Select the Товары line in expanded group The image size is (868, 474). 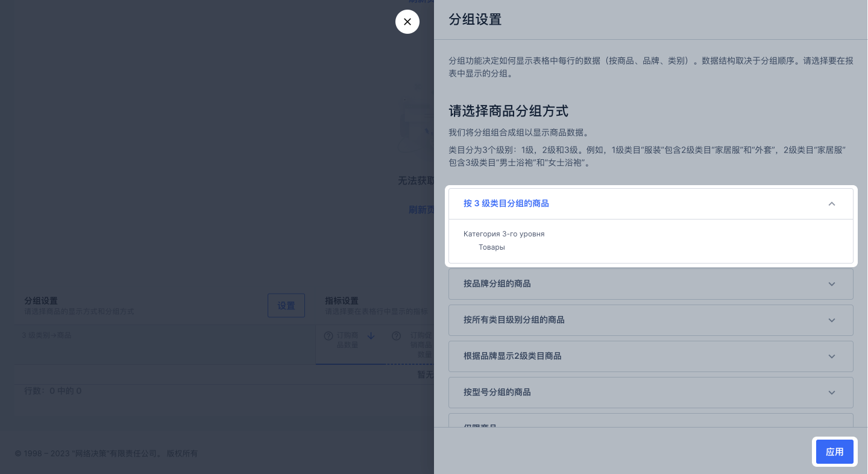tap(492, 247)
